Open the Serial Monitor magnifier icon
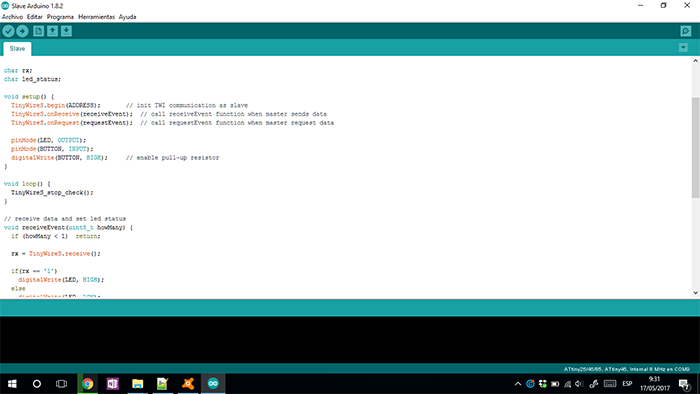 (686, 31)
